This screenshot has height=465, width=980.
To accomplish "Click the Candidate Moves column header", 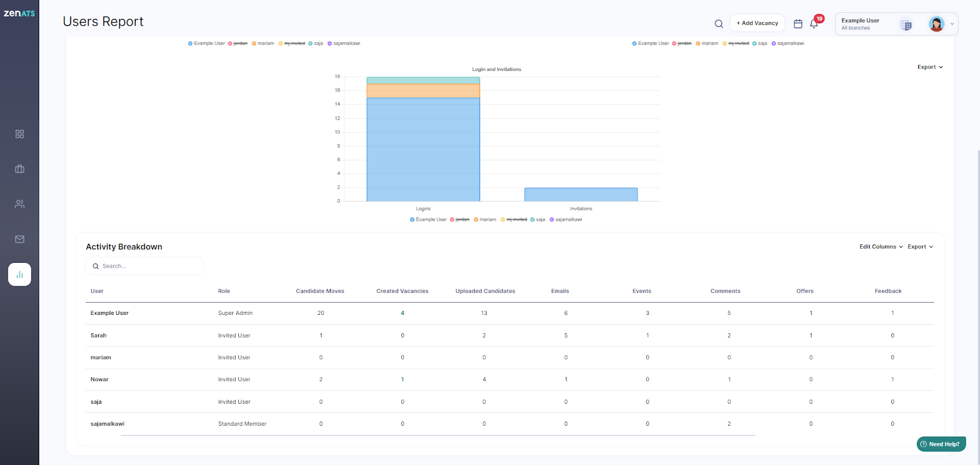I will (x=320, y=291).
